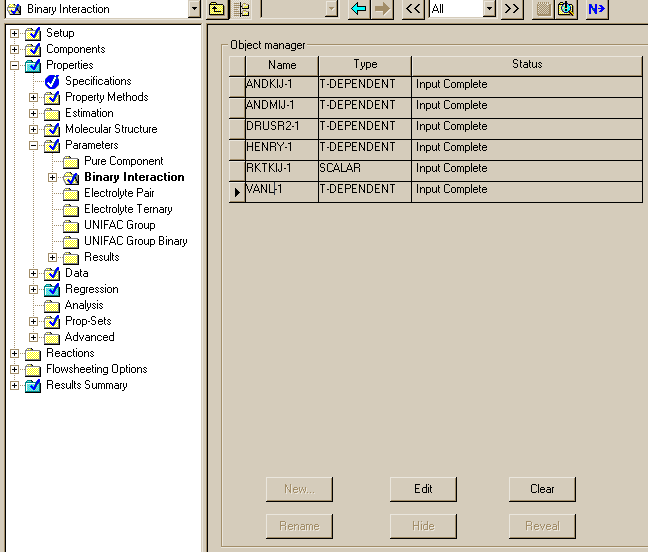
Task: Go forward with the right arrow icon
Action: [x=382, y=9]
